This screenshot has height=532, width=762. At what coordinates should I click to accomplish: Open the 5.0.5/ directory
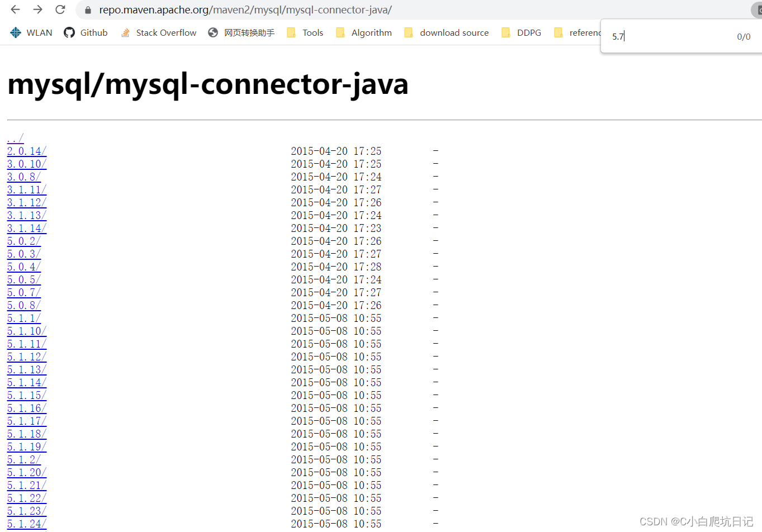(24, 279)
